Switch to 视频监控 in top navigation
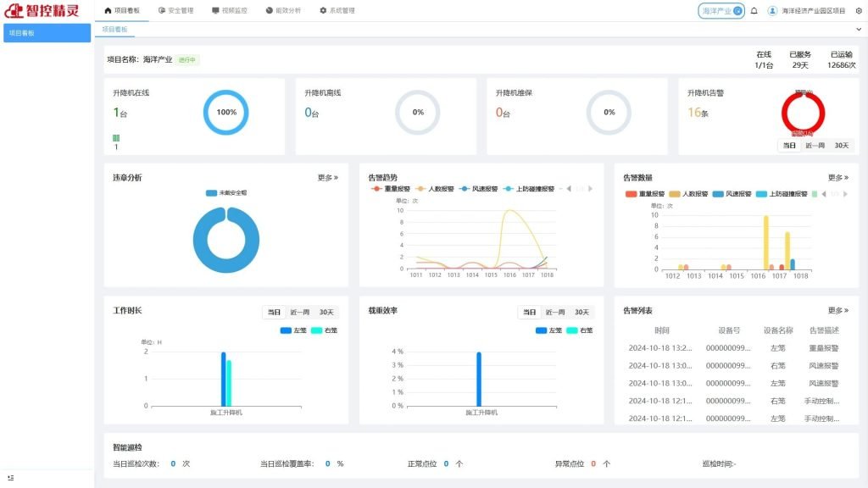The height and width of the screenshot is (488, 868). point(230,11)
